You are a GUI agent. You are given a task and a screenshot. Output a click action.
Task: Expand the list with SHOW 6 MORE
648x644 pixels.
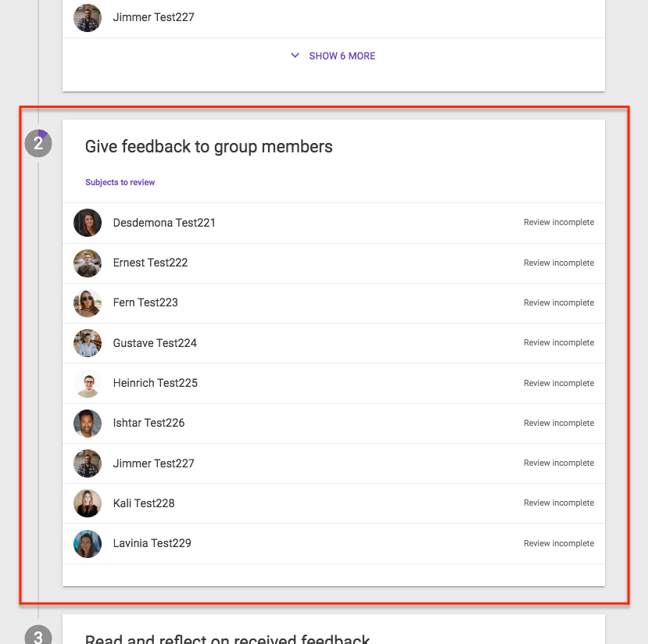342,55
